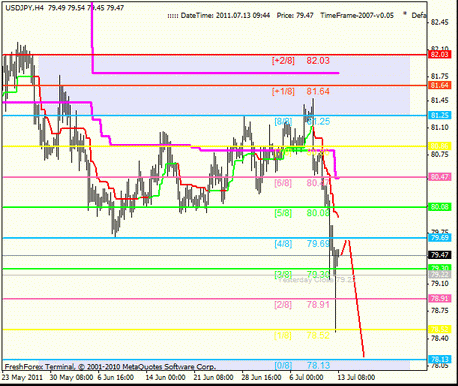The width and height of the screenshot is (458, 386).
Task: Click the 81.10 price scale value
Action: tap(439, 127)
